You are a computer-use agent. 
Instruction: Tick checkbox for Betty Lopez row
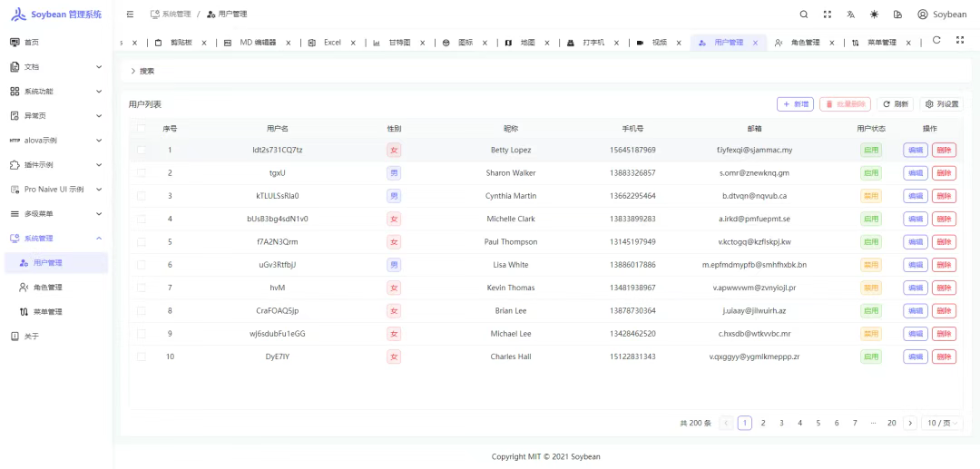tap(141, 150)
